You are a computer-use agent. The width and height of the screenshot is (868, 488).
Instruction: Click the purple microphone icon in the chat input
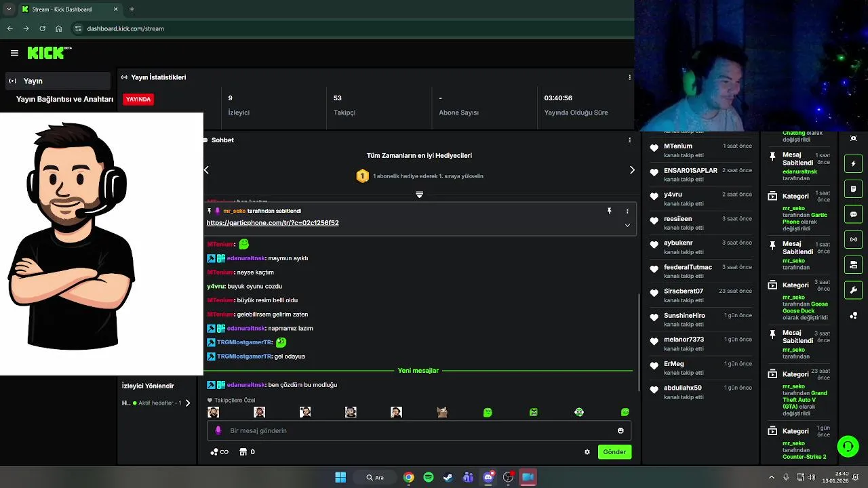(x=218, y=430)
